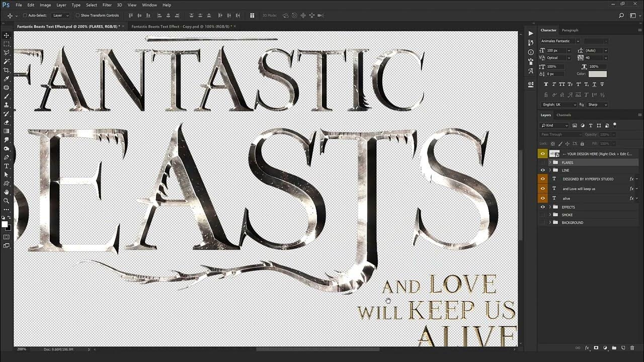Click the Play actions panel icon
The width and height of the screenshot is (644, 362).
pyautogui.click(x=530, y=33)
